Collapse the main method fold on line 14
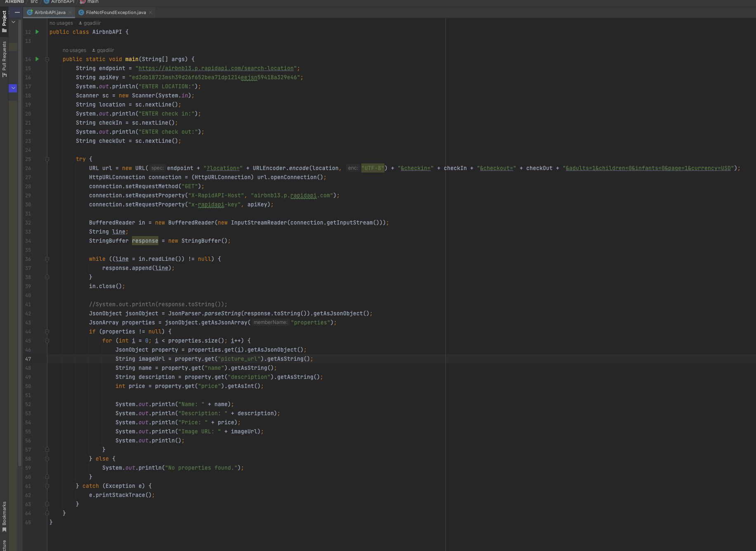Image resolution: width=756 pixels, height=551 pixels. 47,59
